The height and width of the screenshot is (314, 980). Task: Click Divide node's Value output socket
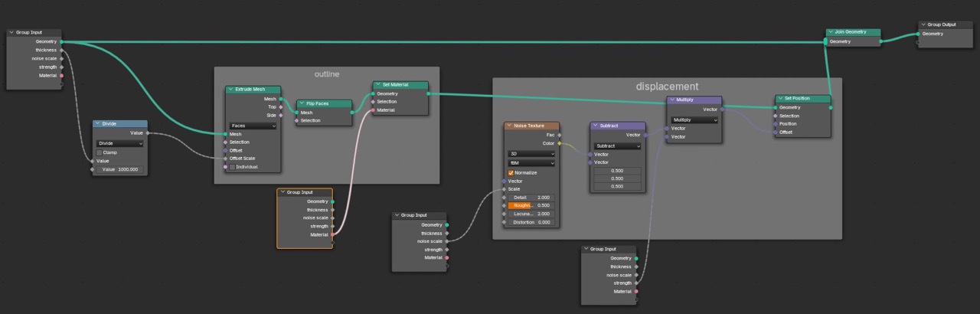coord(148,132)
